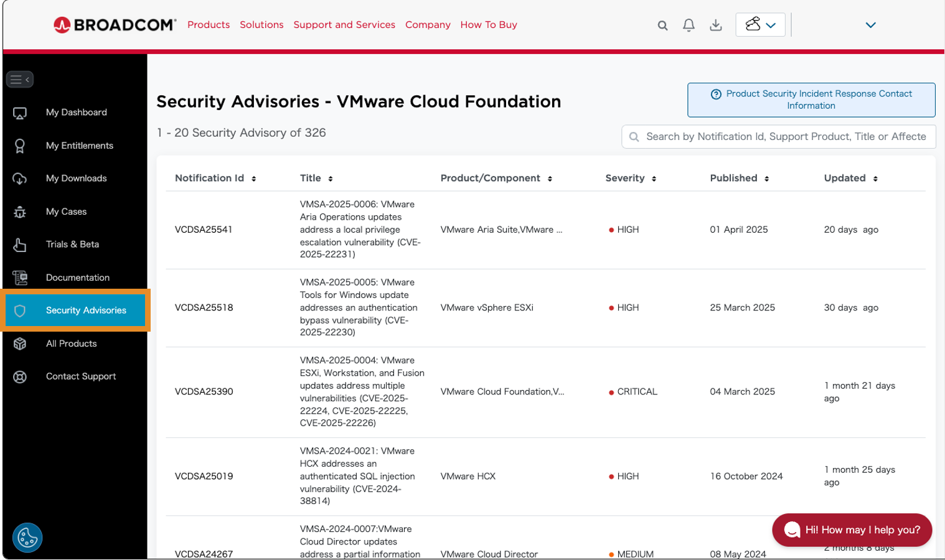945x560 pixels.
Task: Go to All Products in sidebar
Action: point(72,343)
